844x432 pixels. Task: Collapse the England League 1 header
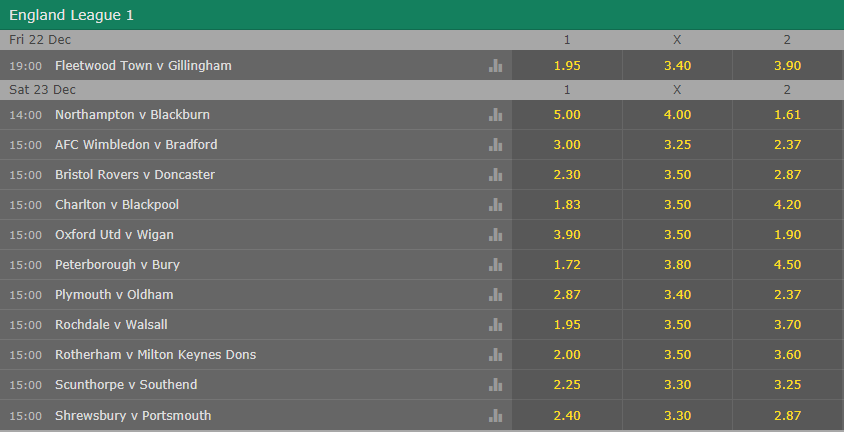pyautogui.click(x=421, y=15)
